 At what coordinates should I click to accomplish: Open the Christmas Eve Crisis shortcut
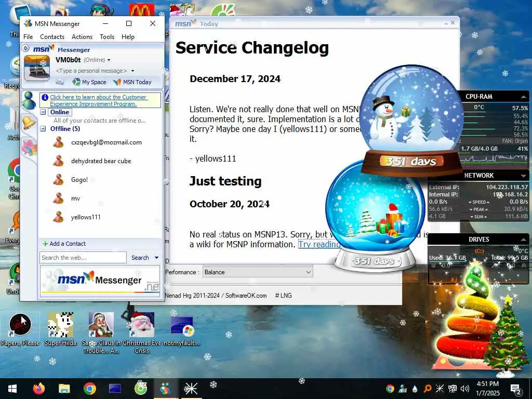[x=142, y=333]
